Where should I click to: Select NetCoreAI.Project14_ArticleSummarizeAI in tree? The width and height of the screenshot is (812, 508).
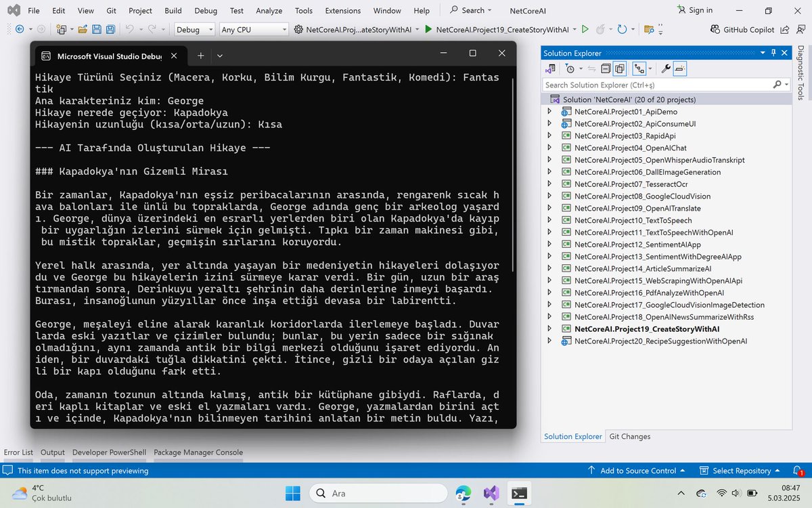coord(643,269)
